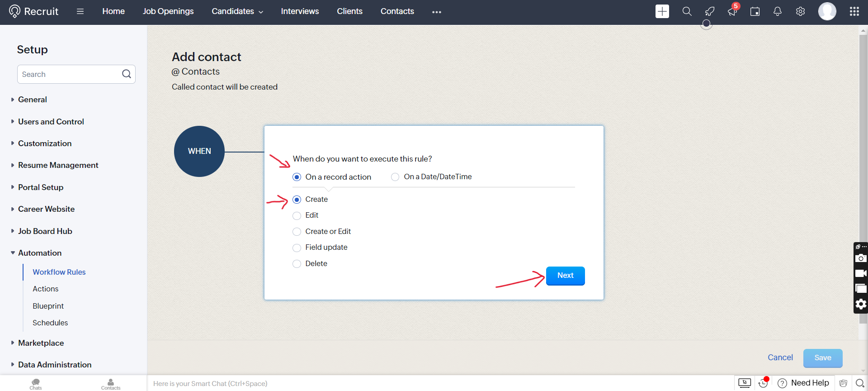Screen dimensions: 868x391
Task: Open Chats at bottom bar
Action: (36, 384)
